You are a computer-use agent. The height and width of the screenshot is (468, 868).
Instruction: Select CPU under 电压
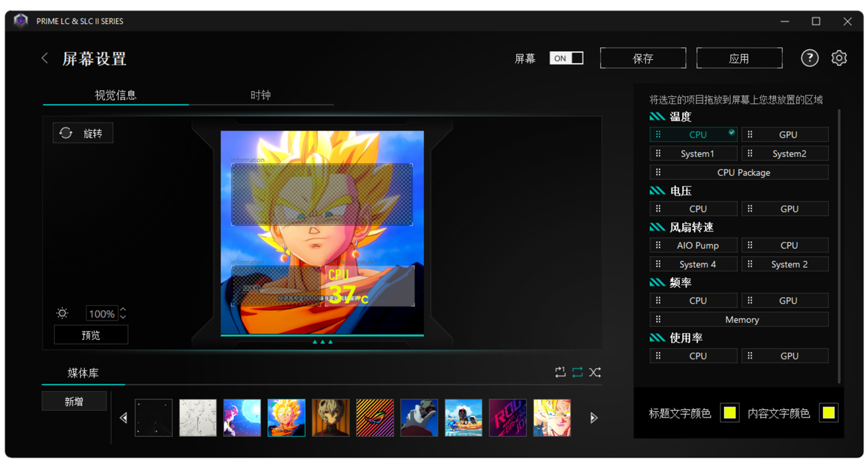[x=693, y=208]
